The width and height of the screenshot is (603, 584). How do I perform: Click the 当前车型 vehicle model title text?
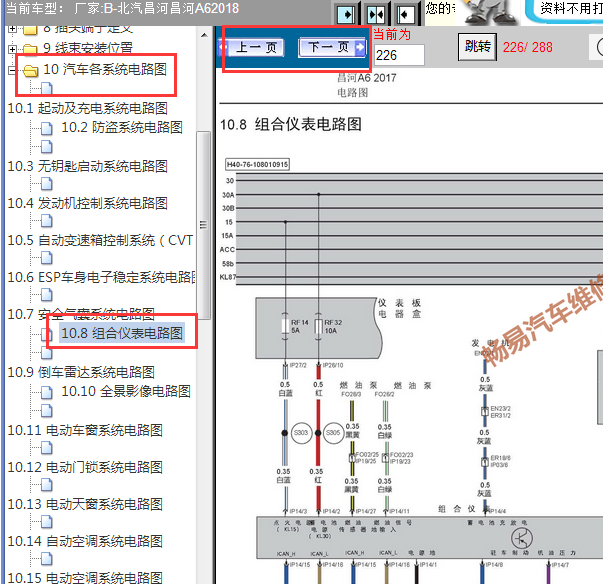tap(123, 8)
